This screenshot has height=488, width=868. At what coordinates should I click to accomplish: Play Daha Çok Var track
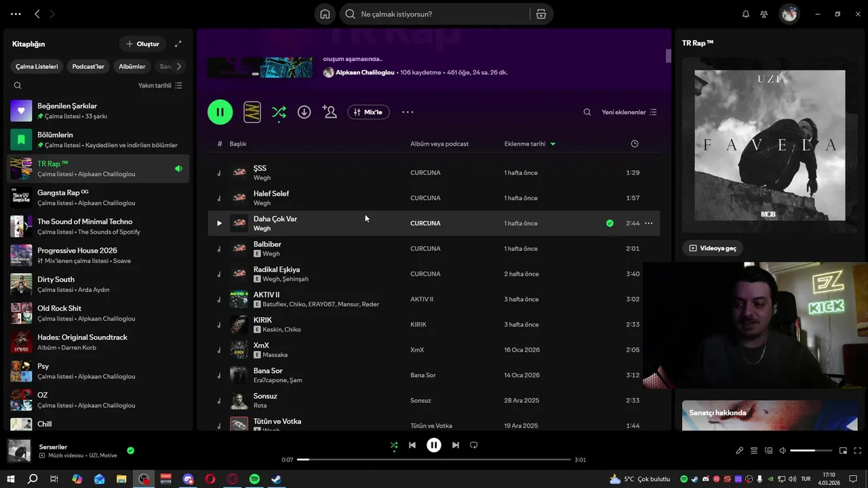pos(219,223)
